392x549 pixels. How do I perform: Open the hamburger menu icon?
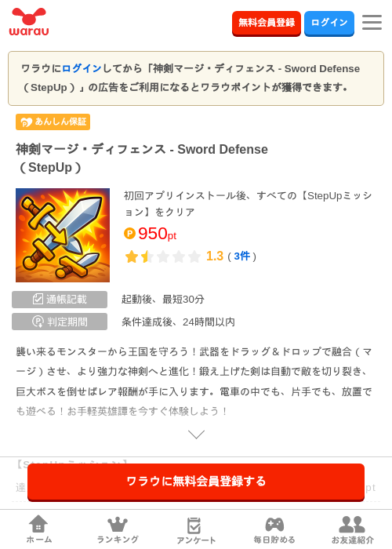click(372, 23)
